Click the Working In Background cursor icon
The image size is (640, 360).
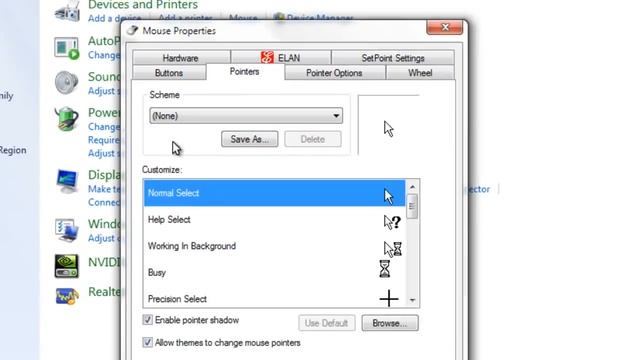pos(393,249)
